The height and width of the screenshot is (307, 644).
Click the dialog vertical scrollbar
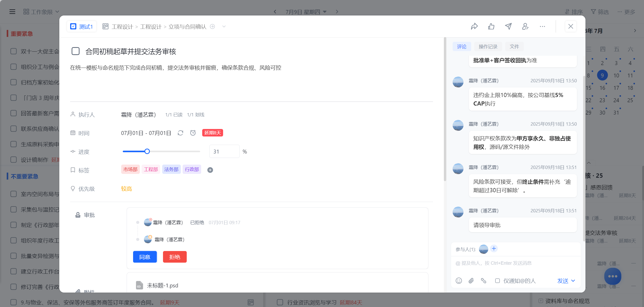445,109
